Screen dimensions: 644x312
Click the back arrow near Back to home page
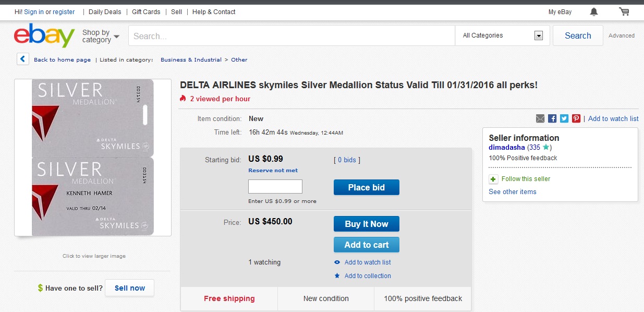coord(22,59)
